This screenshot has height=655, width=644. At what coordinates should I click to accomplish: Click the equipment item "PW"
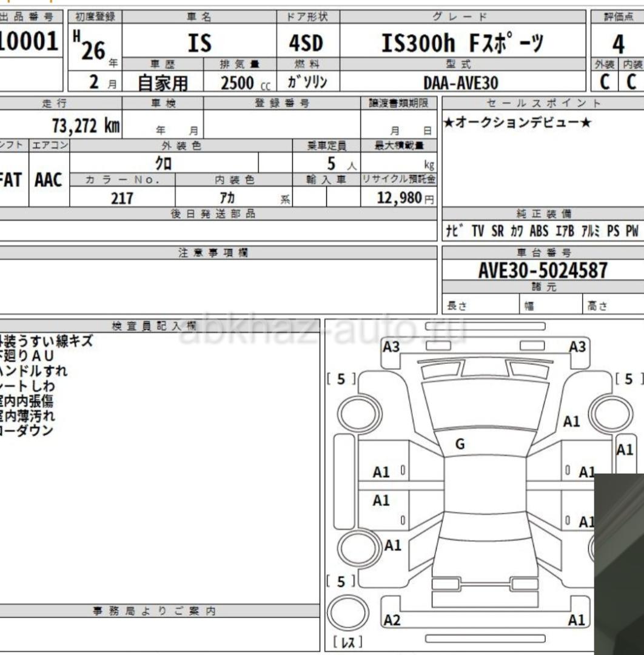pos(632,231)
